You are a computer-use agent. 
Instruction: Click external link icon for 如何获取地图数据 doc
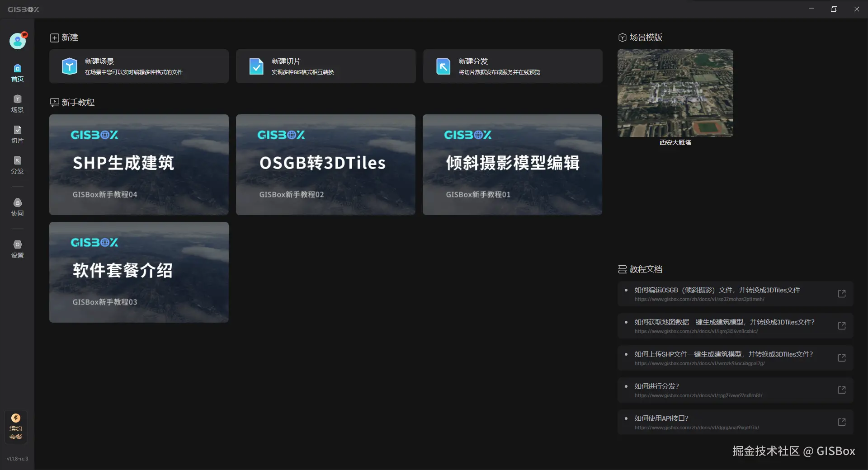(841, 326)
